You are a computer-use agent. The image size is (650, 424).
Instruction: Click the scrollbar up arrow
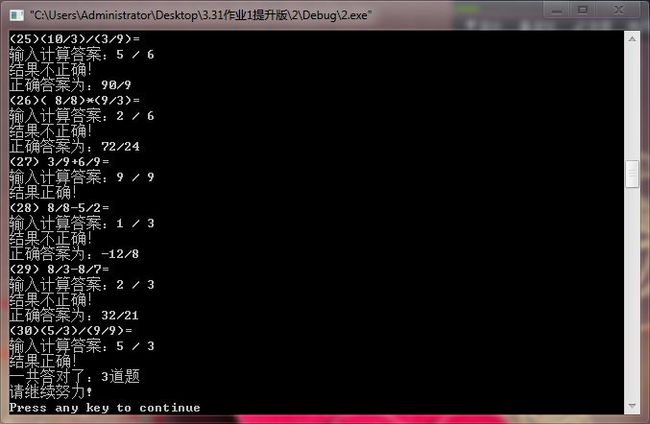[632, 39]
